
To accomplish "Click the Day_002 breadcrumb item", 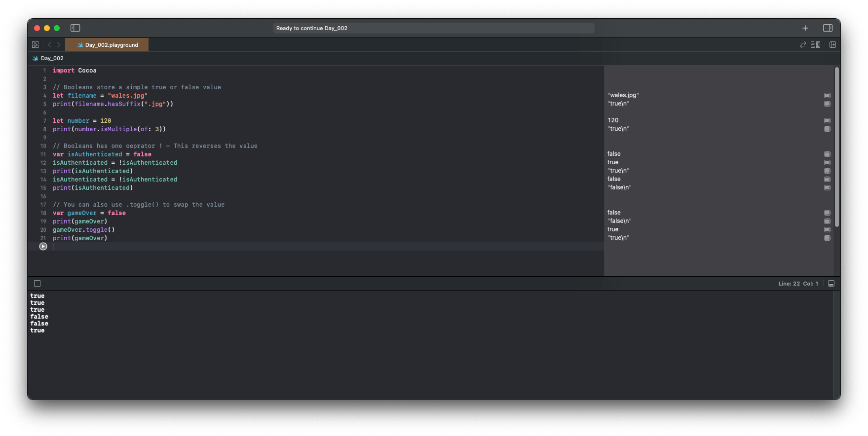I will [x=48, y=58].
